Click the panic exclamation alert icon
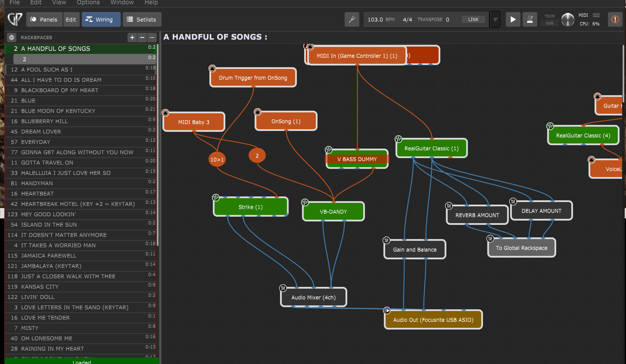The image size is (626, 364). tap(615, 19)
